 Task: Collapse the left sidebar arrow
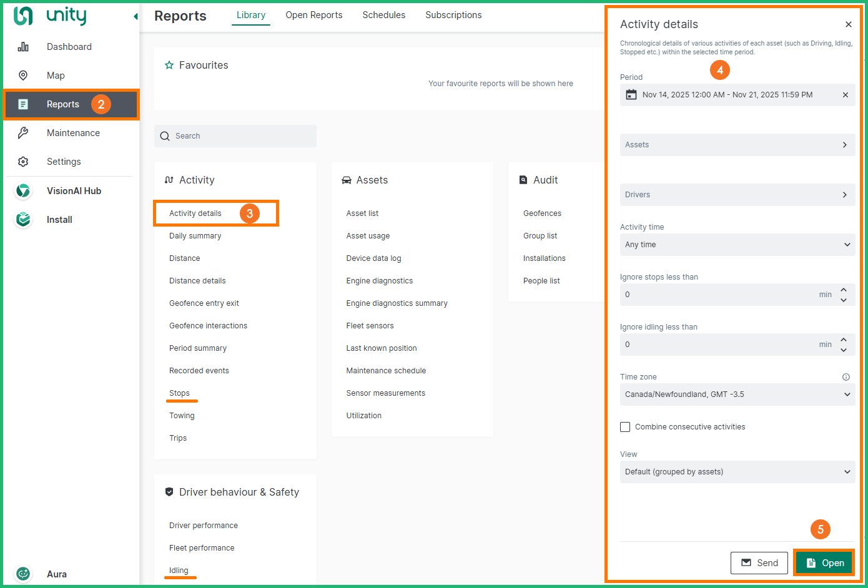coord(136,16)
